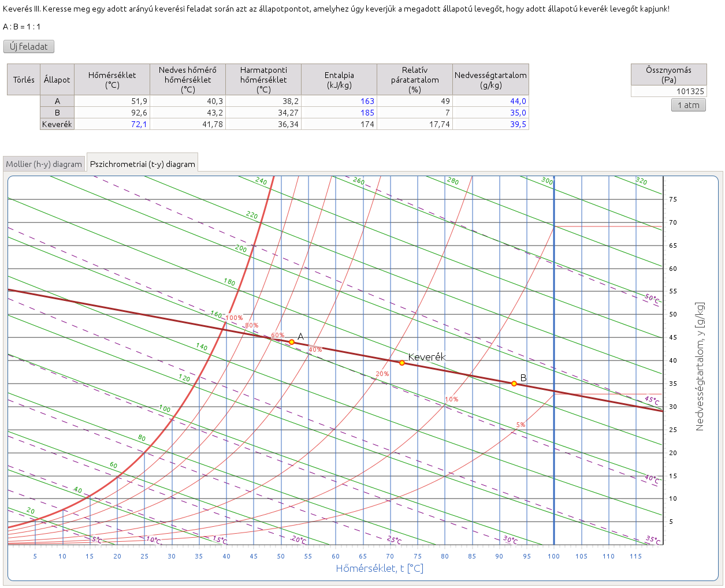
Task: Click relative humidity value 49
Action: coord(415,101)
